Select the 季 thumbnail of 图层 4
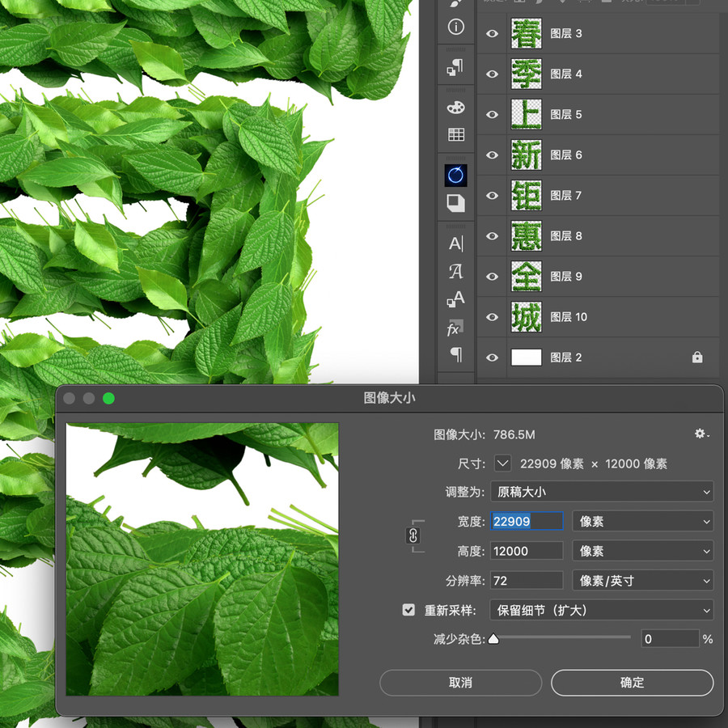The image size is (728, 728). (x=526, y=74)
